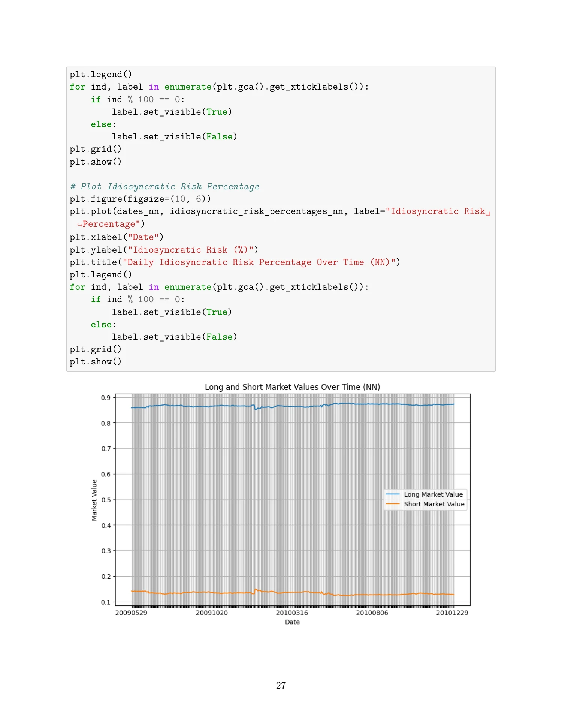Click the 'Market Value' y-axis label
The height and width of the screenshot is (728, 562).
point(94,500)
